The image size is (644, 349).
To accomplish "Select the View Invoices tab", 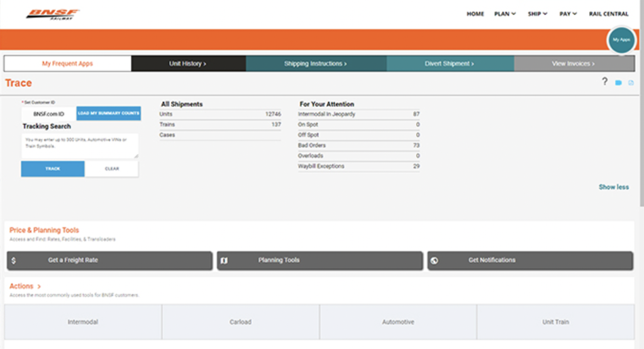I will [573, 64].
